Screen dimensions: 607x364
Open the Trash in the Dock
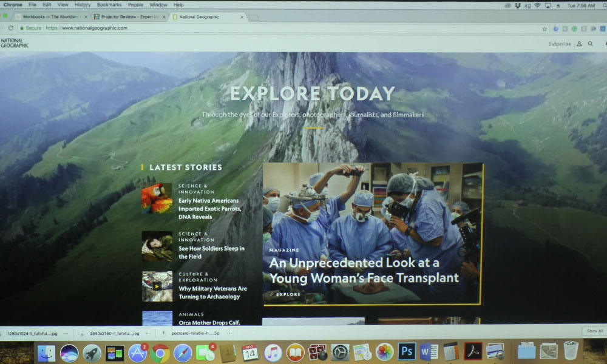[571, 351]
